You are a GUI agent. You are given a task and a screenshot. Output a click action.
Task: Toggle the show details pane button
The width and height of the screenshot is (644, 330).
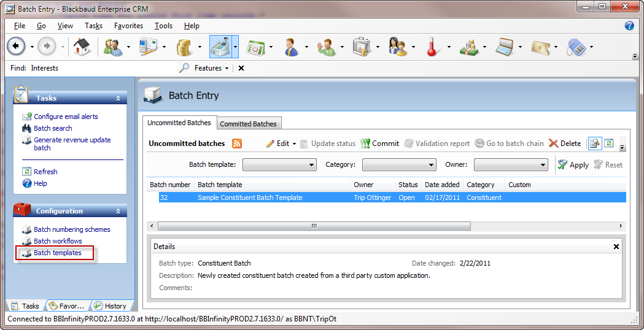pyautogui.click(x=594, y=143)
